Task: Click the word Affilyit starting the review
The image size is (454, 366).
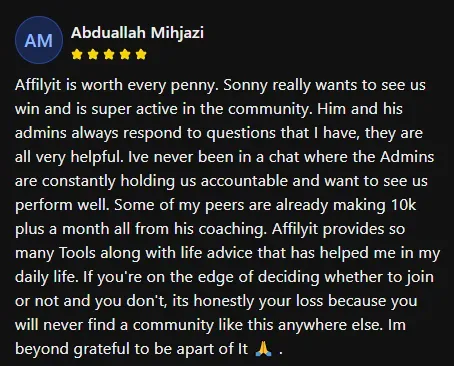Action: point(38,85)
